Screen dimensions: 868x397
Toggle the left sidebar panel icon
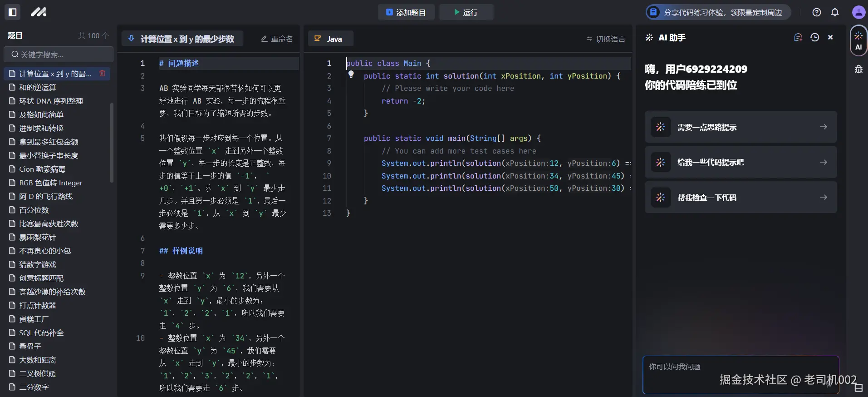tap(13, 12)
